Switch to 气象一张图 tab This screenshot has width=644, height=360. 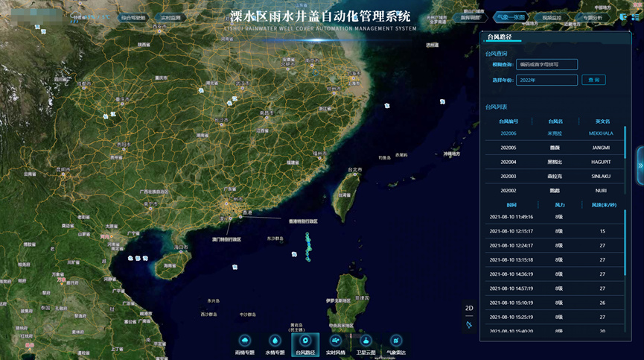pos(511,17)
